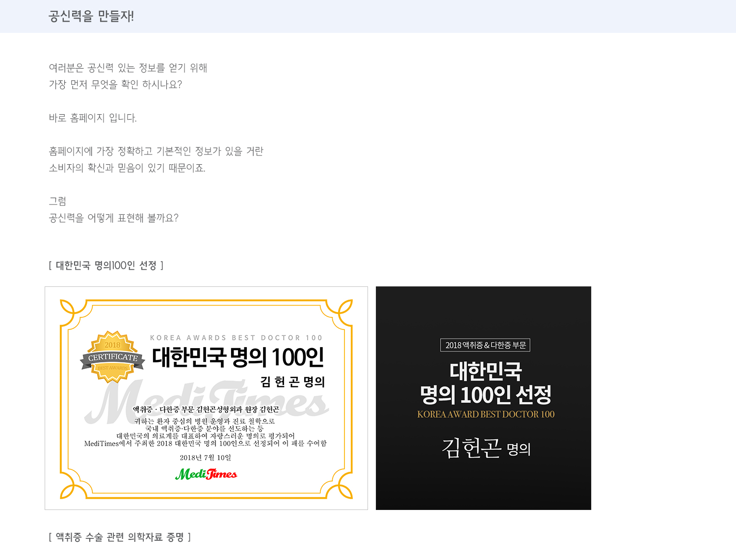Screen dimensions: 736x560
Task: Click the 바로 홈페이지 입니다. text line
Action: point(93,118)
